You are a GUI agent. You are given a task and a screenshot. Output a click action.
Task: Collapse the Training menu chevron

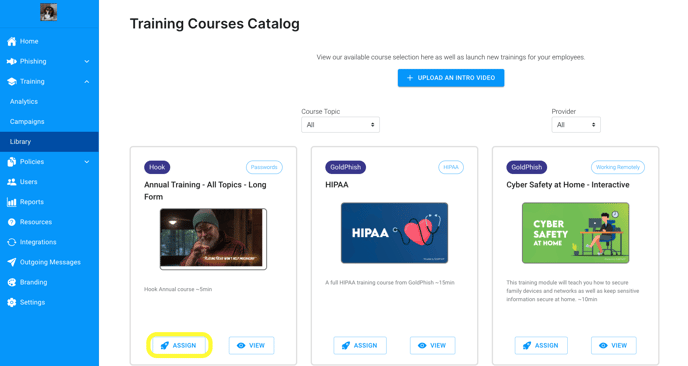[x=87, y=82]
